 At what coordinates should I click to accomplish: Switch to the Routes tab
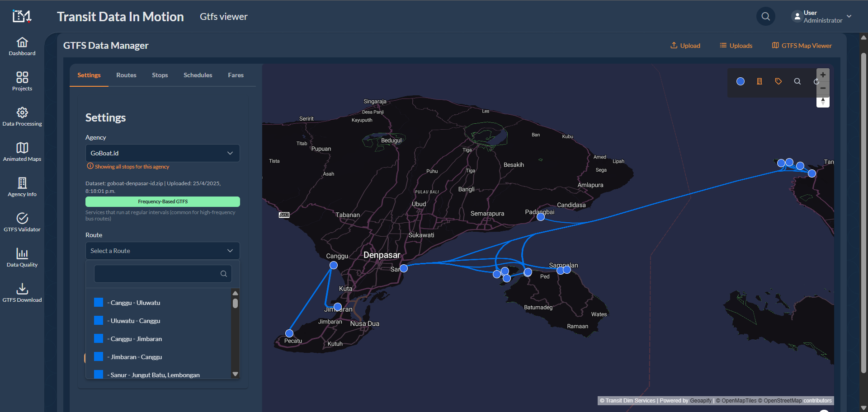tap(126, 75)
